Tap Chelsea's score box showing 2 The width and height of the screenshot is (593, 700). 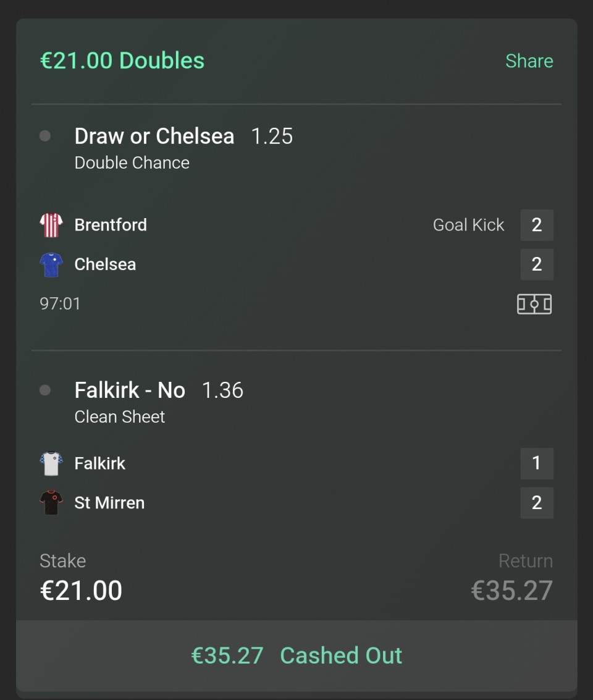click(x=537, y=264)
